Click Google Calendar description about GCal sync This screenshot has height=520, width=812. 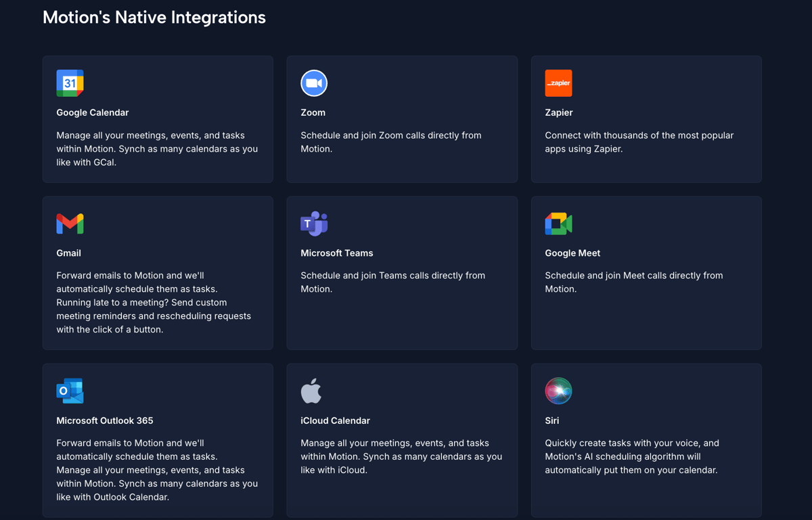(157, 149)
